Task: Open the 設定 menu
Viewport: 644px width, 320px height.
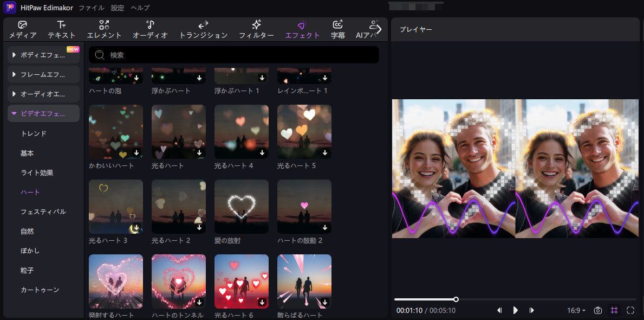Action: pos(118,8)
